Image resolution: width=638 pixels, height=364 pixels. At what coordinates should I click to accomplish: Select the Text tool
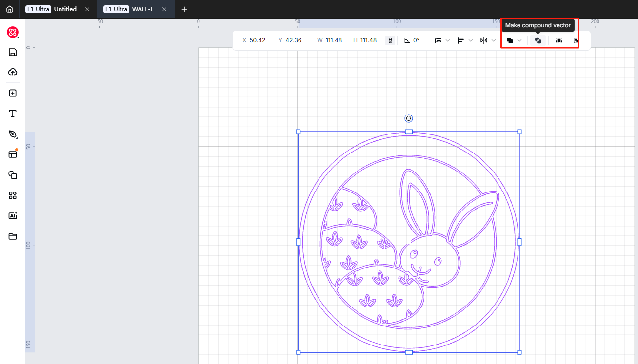coord(13,114)
